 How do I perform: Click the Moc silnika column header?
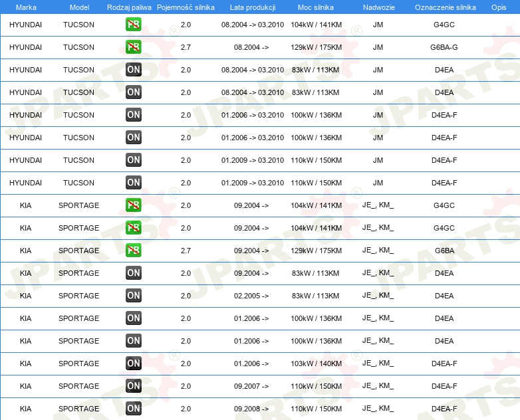(316, 7)
